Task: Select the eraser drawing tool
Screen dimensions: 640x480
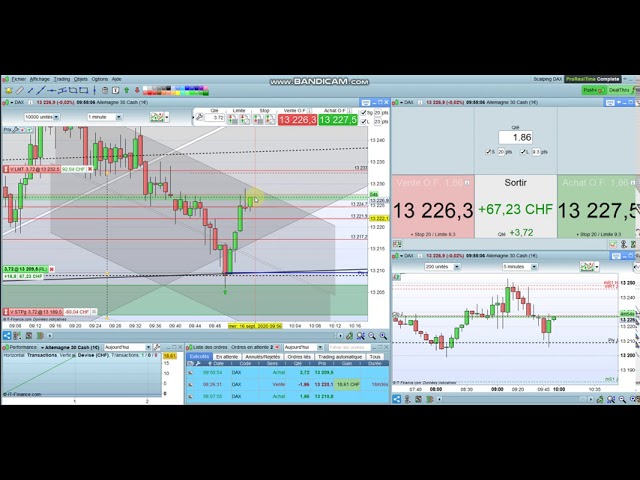Action: [19, 90]
